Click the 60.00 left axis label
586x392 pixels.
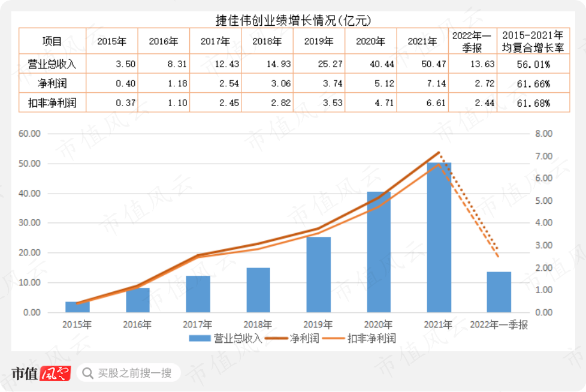29,134
